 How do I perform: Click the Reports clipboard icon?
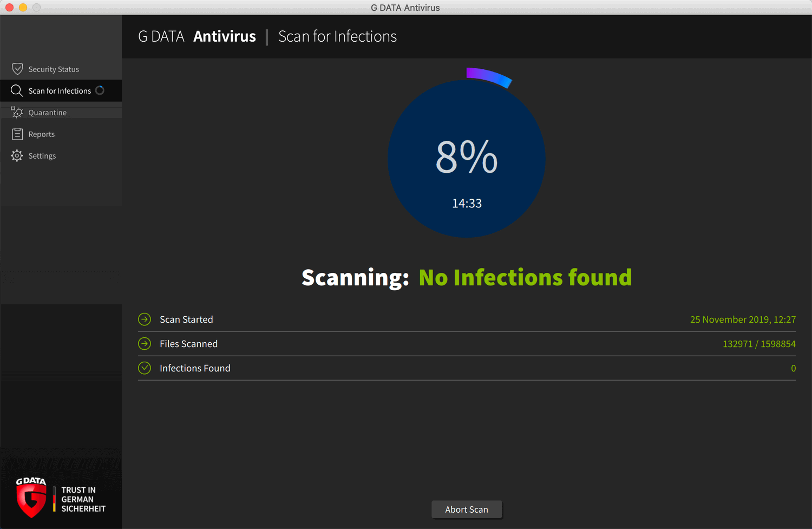[x=17, y=134]
